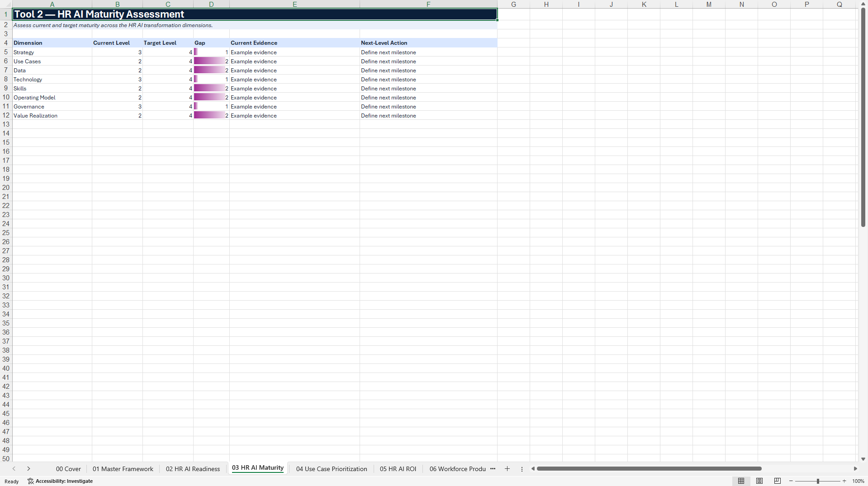Select the Use Cases cell
This screenshot has height=486, width=868.
pos(52,61)
